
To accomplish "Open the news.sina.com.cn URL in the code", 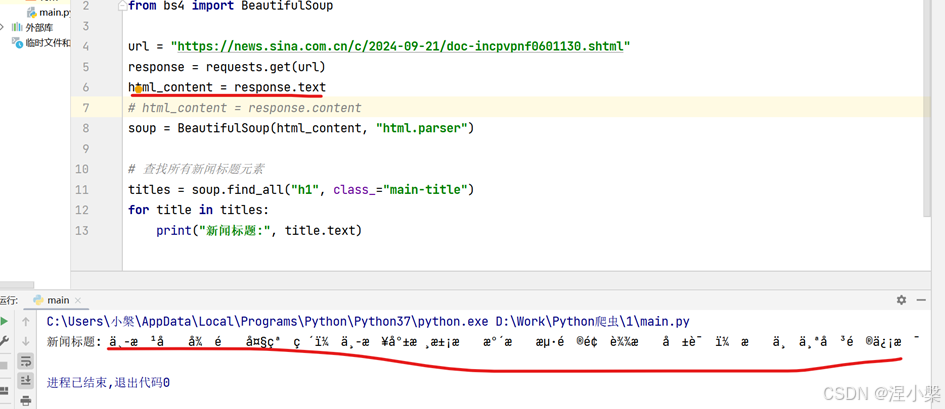I will [x=400, y=46].
